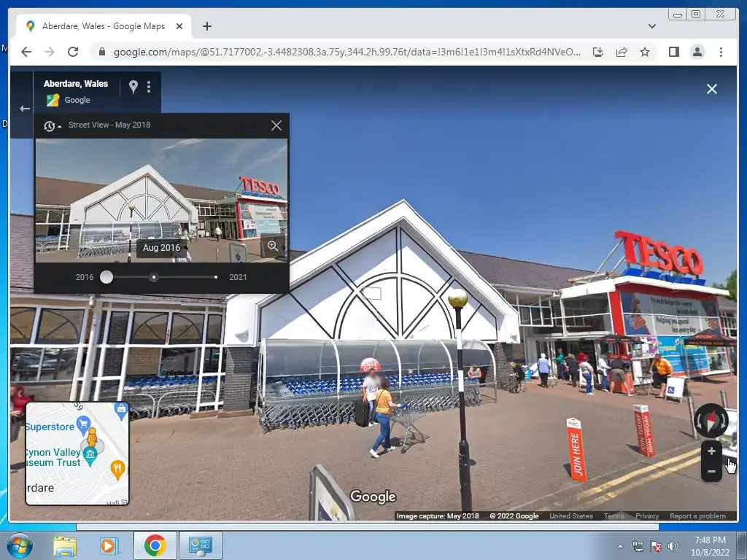Open the Control Panel taskbar item
Viewport: 747px width, 560px height.
click(x=201, y=545)
